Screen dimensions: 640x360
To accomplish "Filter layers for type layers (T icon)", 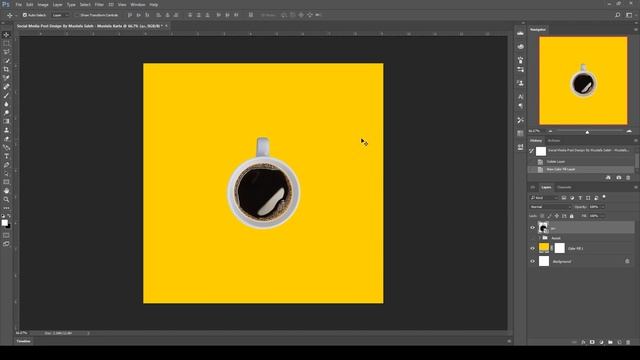I will 580,198.
